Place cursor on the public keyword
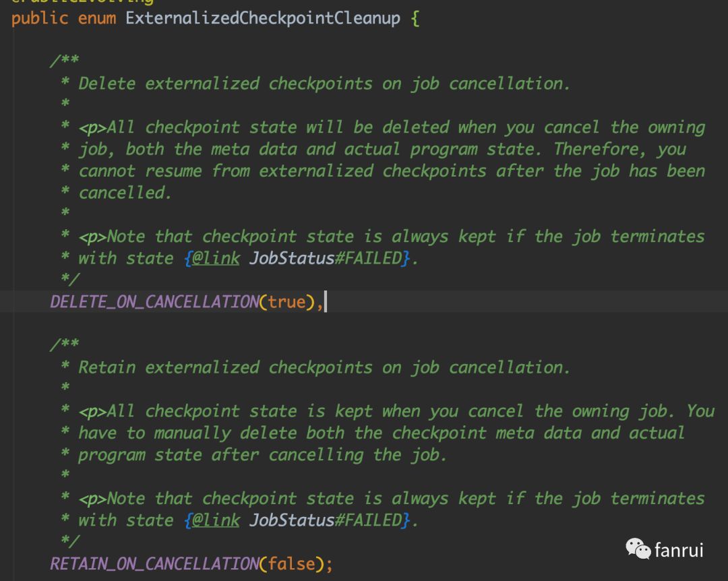The image size is (728, 581). pyautogui.click(x=40, y=18)
